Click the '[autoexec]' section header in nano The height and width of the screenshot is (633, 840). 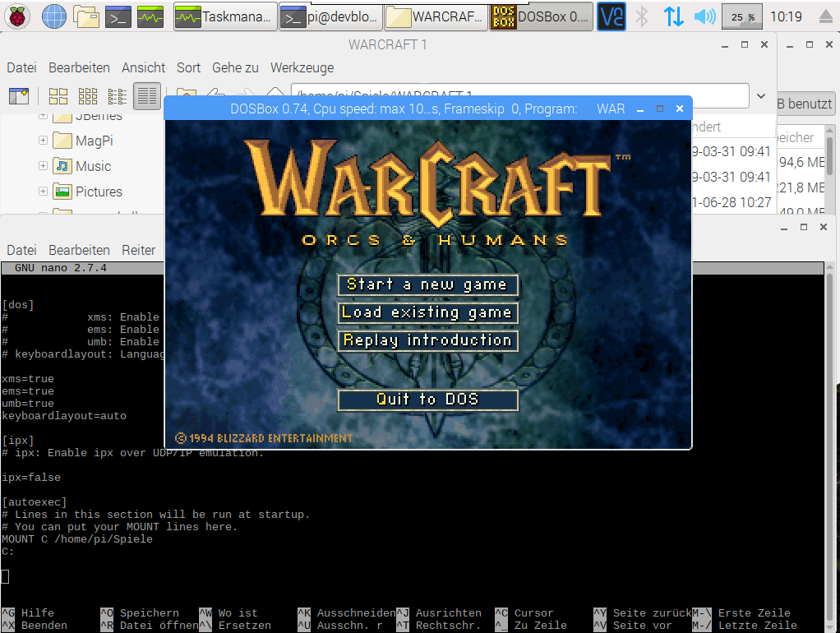[x=35, y=502]
